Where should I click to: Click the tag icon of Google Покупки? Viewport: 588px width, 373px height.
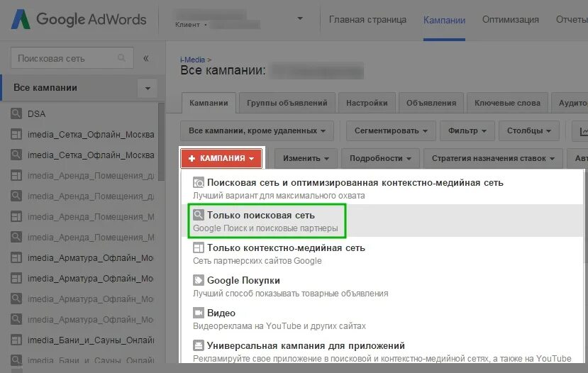click(199, 280)
